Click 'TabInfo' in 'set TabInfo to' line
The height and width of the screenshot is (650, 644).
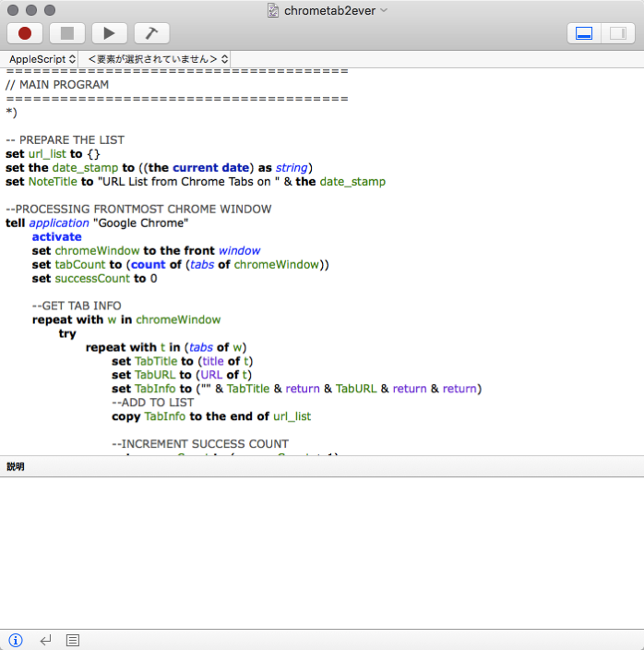155,389
